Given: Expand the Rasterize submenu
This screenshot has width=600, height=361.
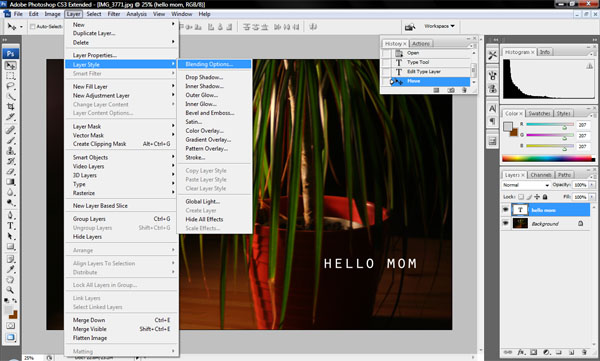Looking at the screenshot, I should pos(122,193).
